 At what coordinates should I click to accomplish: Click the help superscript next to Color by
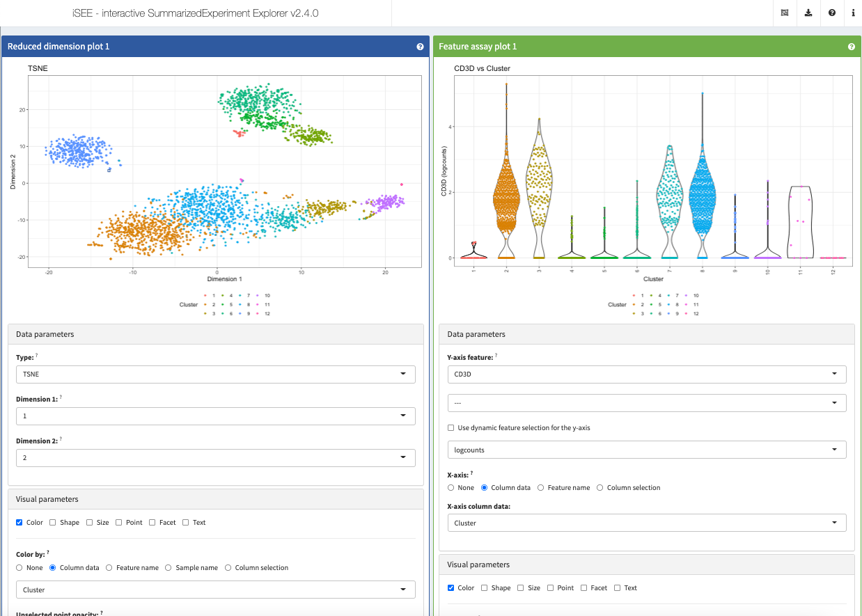click(x=47, y=553)
